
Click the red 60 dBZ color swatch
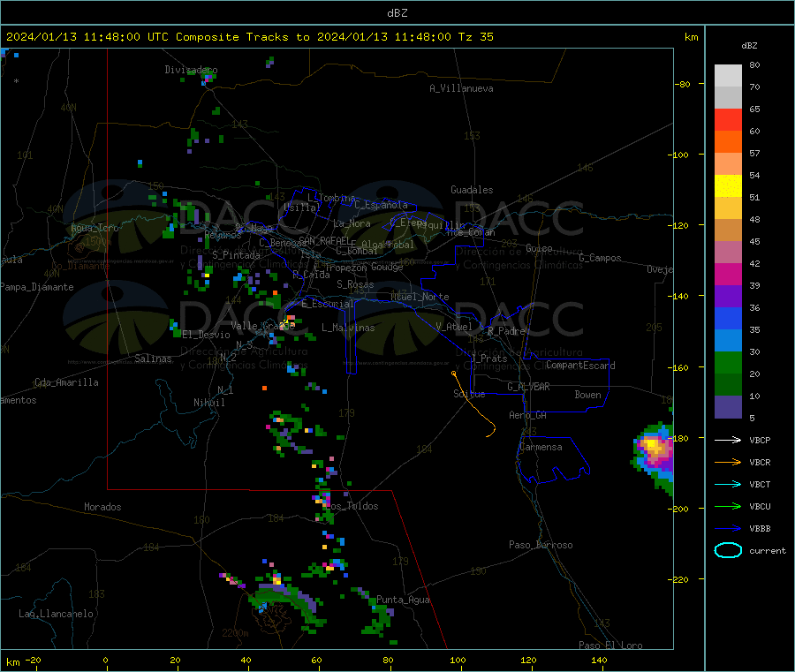[x=728, y=119]
